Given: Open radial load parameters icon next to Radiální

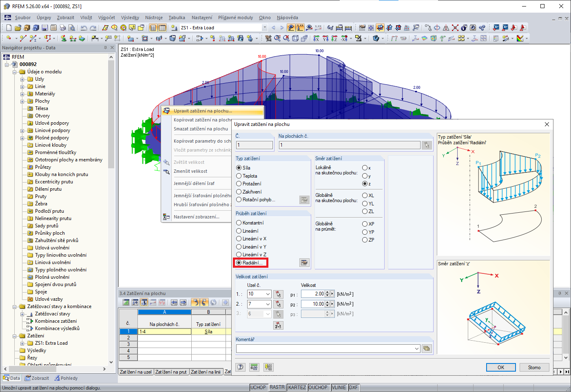Looking at the screenshot, I should (304, 263).
